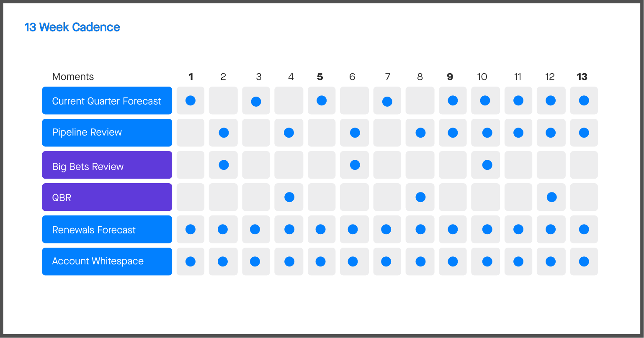644x338 pixels.
Task: Open the Account Whitespace row label
Action: pyautogui.click(x=107, y=261)
